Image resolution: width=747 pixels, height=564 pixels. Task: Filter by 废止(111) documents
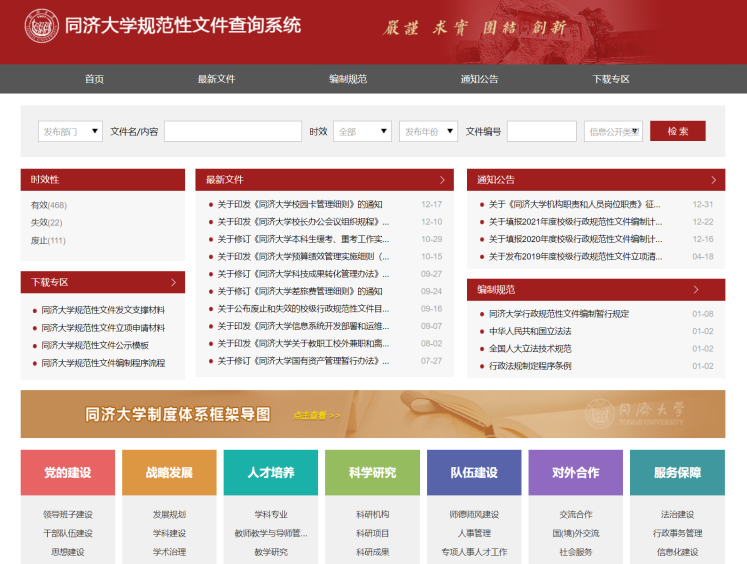click(x=48, y=241)
